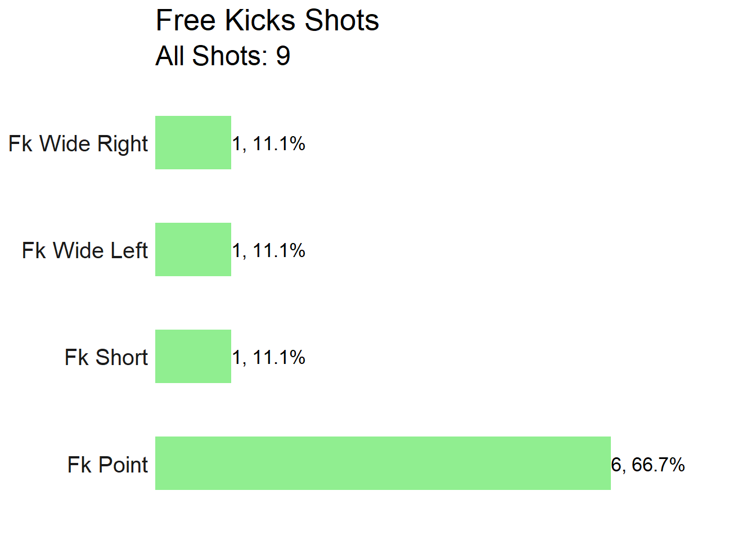Select the number 9 in the subtitle

click(x=283, y=56)
